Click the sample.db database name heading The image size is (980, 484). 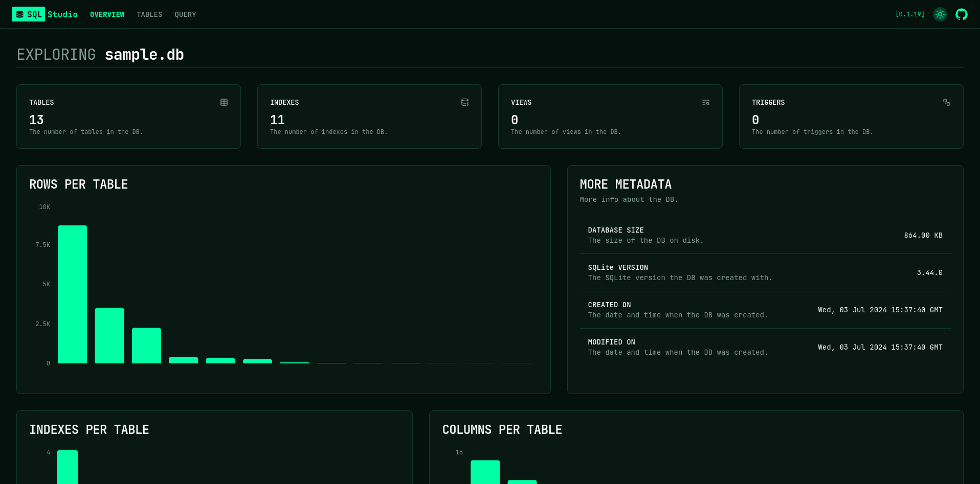point(144,55)
